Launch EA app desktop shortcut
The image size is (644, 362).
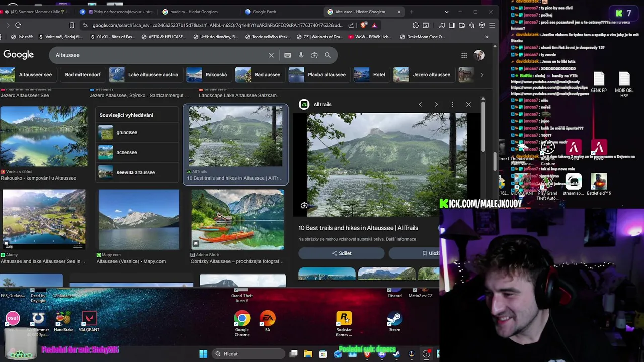268,322
